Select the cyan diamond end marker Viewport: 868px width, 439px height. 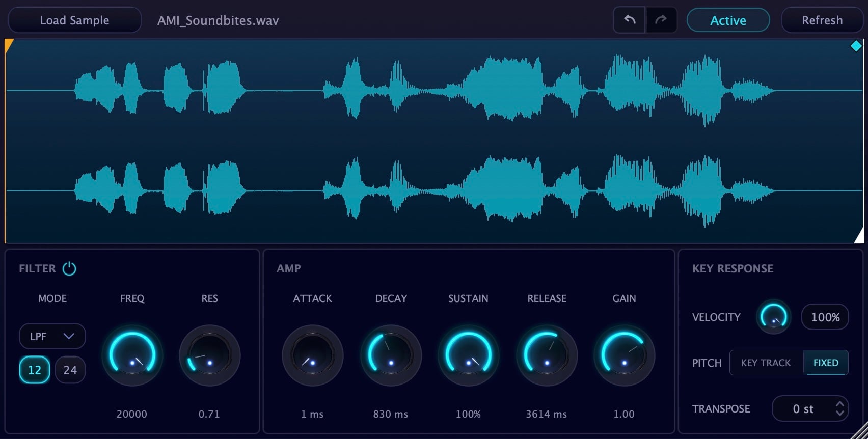tap(856, 46)
